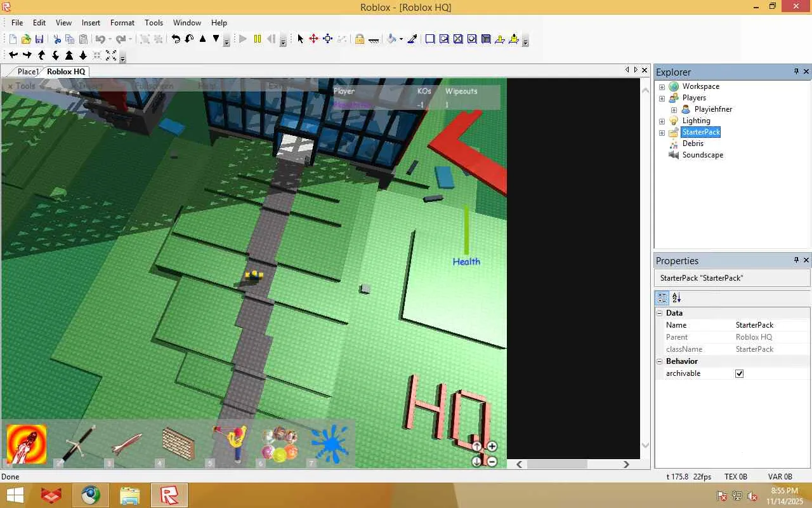Click the padlock Lock icon
Image resolution: width=812 pixels, height=508 pixels.
pos(360,39)
